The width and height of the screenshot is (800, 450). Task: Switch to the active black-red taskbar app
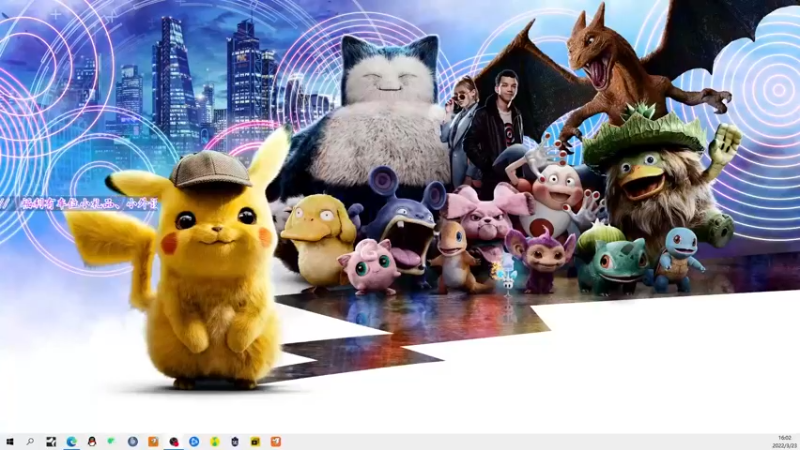tap(174, 442)
